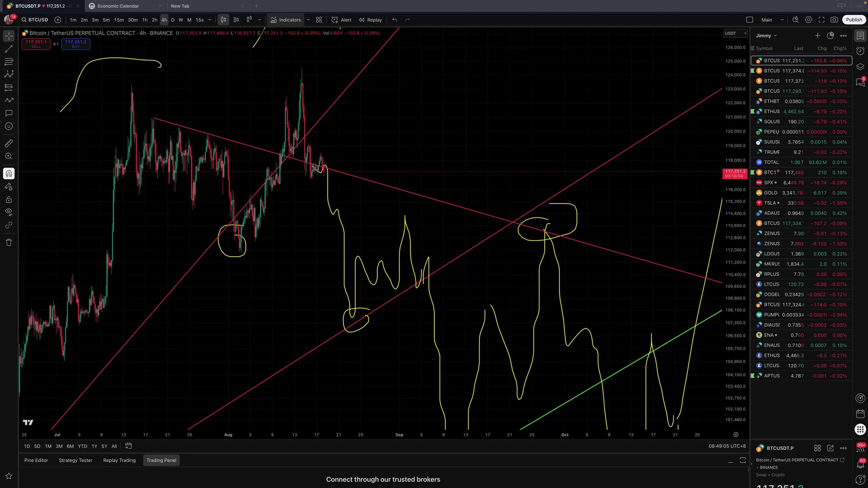Expand chart style dropdown chevron
Image resolution: width=868 pixels, height=488 pixels.
point(260,20)
